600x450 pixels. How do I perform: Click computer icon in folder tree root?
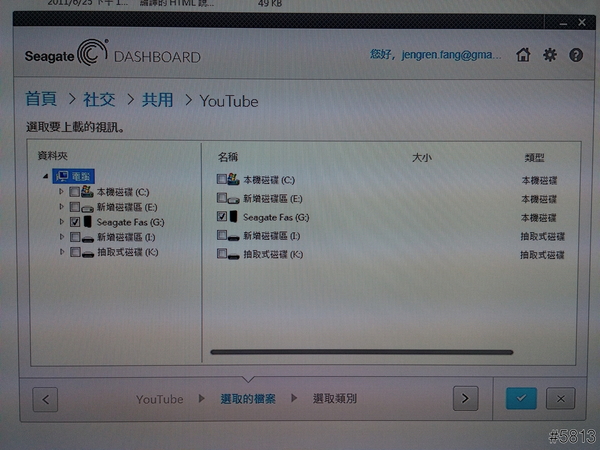[x=62, y=176]
